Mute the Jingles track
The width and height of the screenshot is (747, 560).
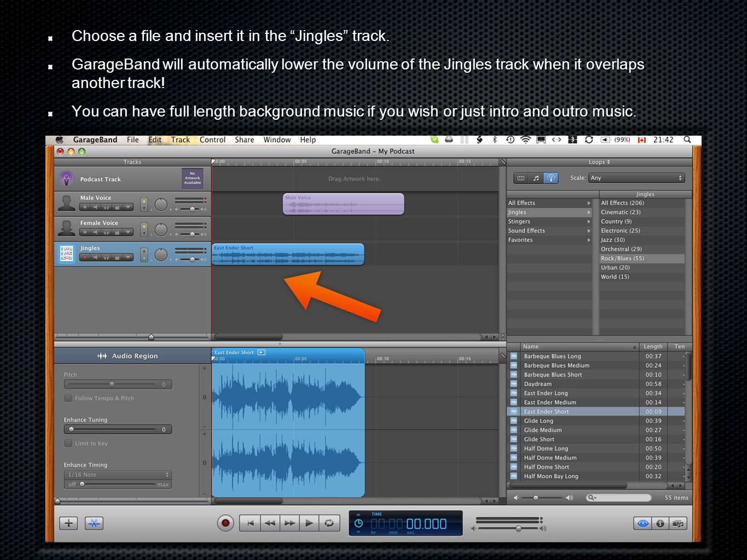coord(95,257)
